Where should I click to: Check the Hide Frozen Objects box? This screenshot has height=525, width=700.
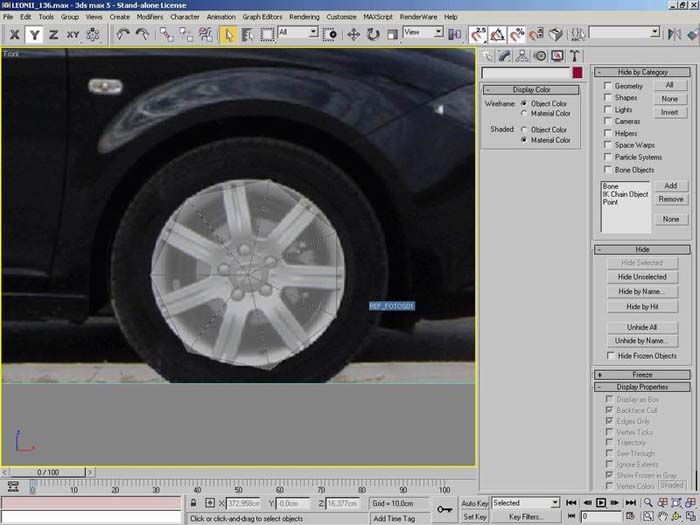[611, 355]
